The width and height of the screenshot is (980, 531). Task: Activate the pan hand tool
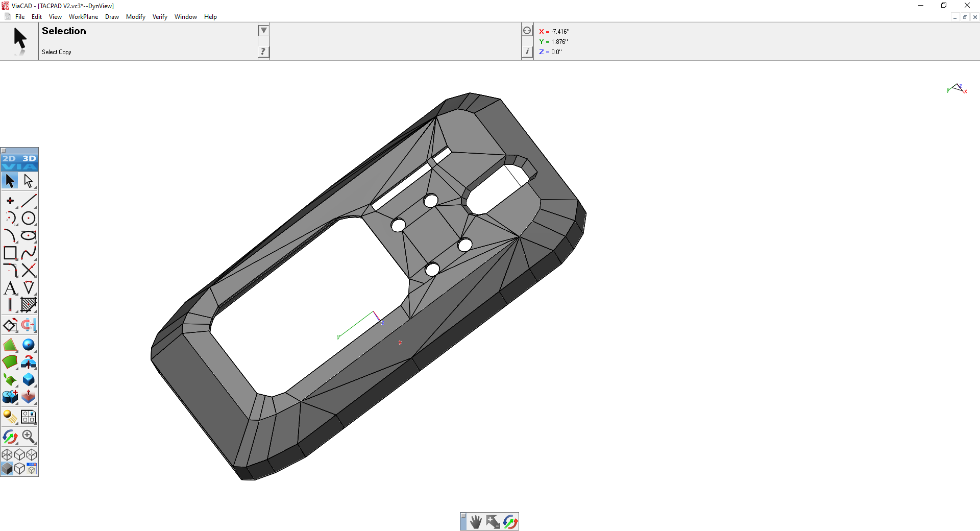coord(476,522)
